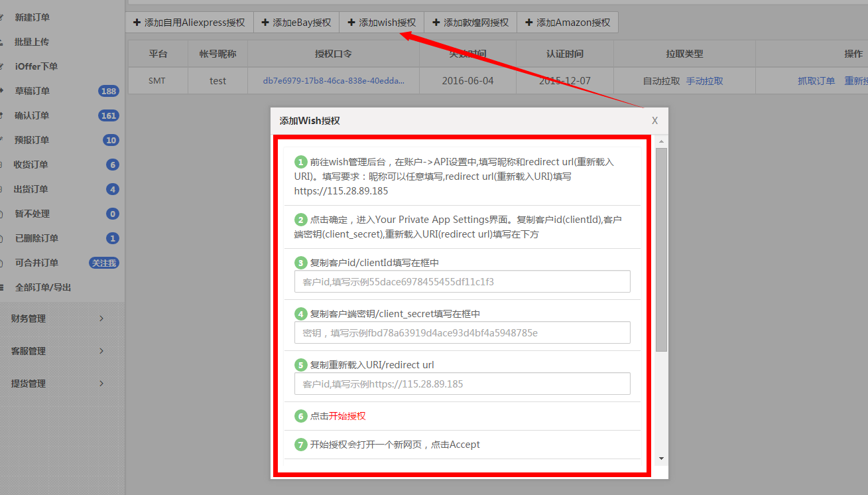Click the 手动拉取 link
Image resolution: width=868 pixels, height=495 pixels.
pos(704,81)
